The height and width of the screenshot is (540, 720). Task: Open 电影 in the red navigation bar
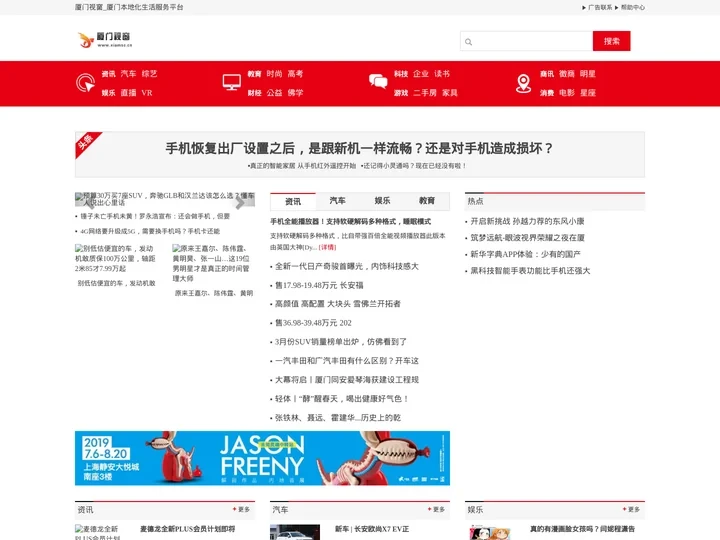click(x=567, y=93)
